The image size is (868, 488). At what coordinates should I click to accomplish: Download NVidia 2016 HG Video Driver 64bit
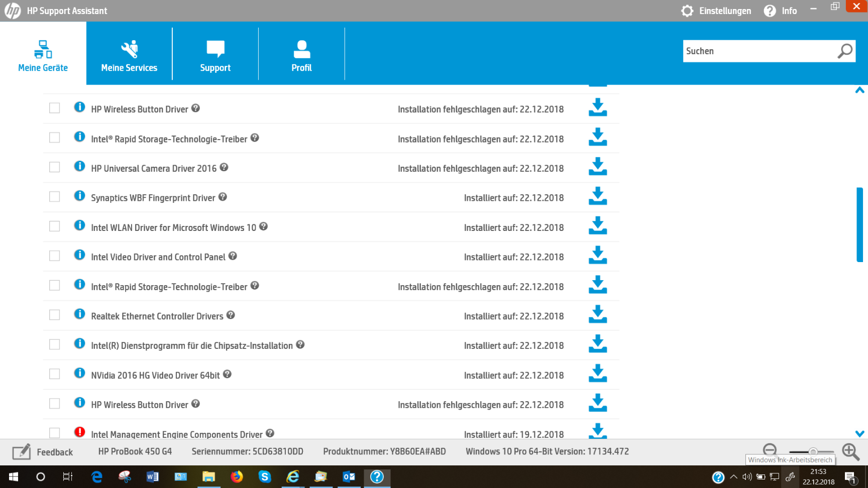(598, 374)
